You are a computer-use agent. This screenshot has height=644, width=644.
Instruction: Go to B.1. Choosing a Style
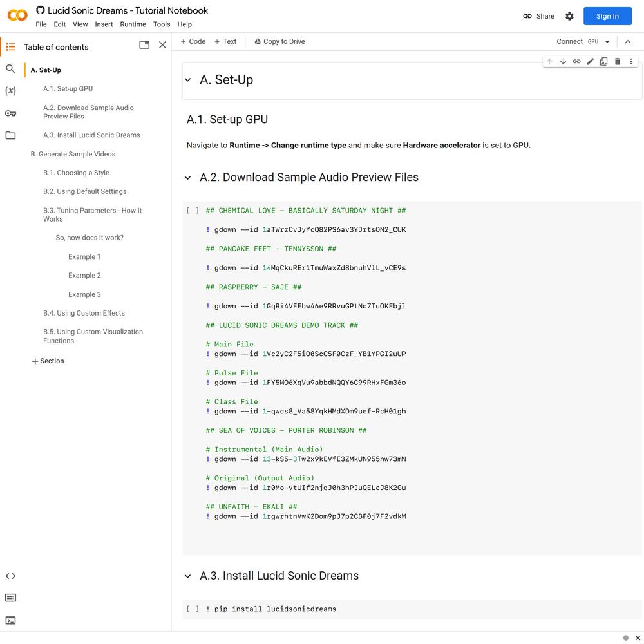click(76, 173)
